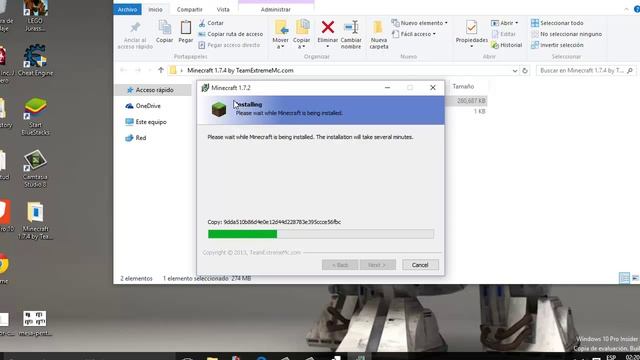This screenshot has height=360, width=640.
Task: Switch to details view in status bar
Action: pyautogui.click(x=624, y=278)
